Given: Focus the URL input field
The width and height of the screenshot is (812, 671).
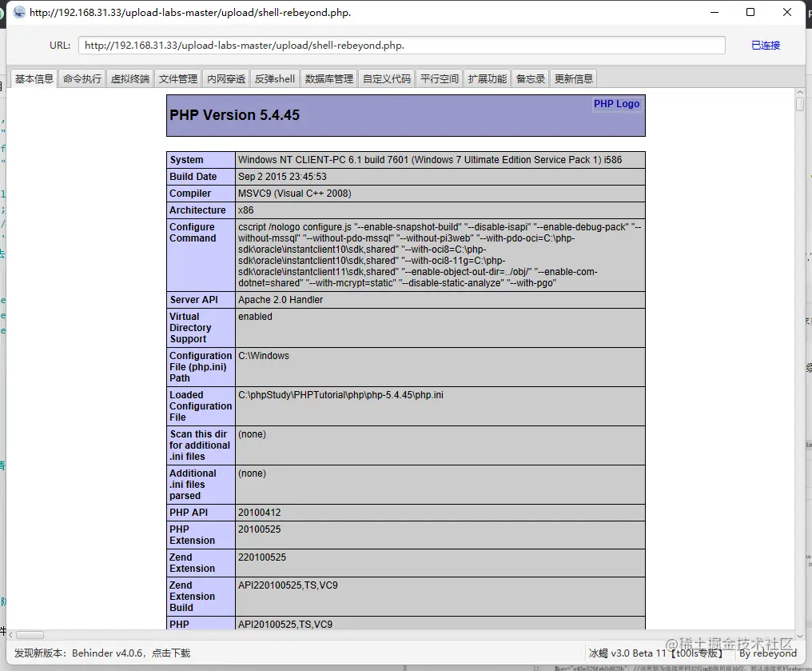Looking at the screenshot, I should point(402,45).
